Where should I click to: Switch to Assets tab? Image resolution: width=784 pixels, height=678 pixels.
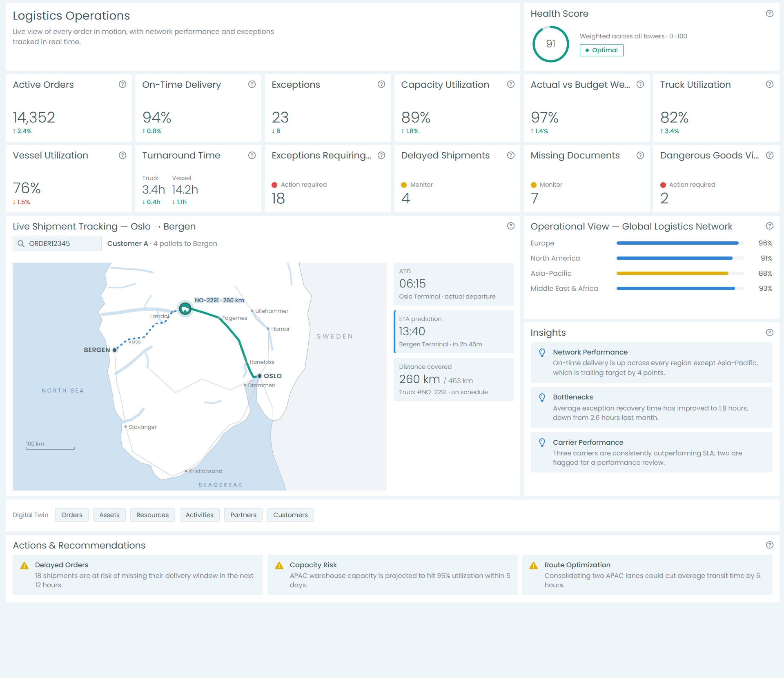click(x=109, y=515)
